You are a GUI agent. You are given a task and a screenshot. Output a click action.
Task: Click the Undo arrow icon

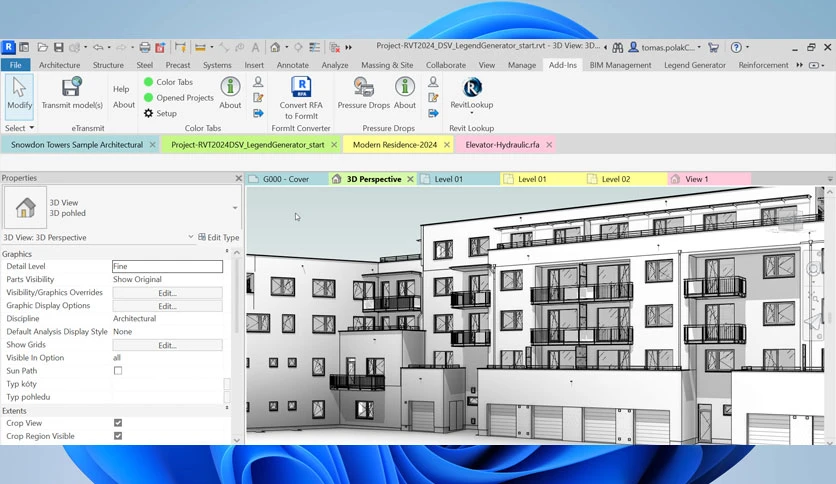pos(98,47)
